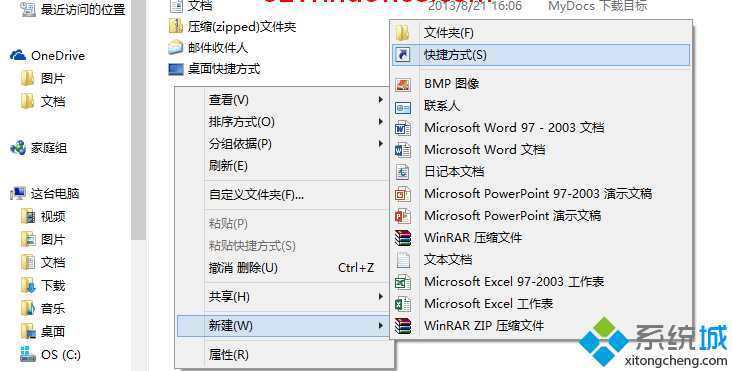Click the BMP 图像 paint icon
Viewport: 732px width, 371px height.
402,84
